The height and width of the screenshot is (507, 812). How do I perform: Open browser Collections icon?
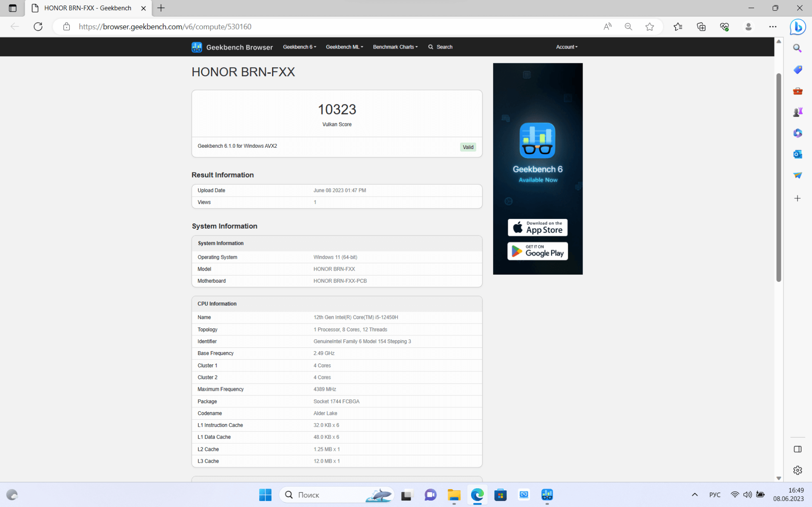coord(701,26)
